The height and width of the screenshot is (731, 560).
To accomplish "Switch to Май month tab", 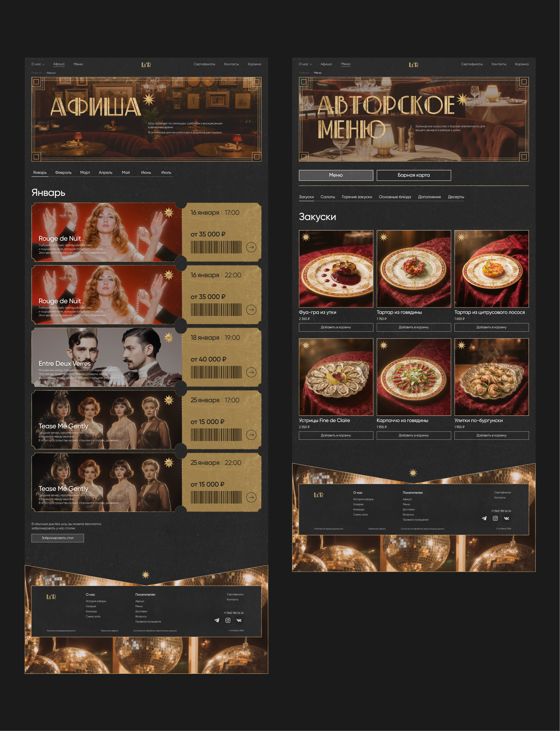I will tap(126, 173).
